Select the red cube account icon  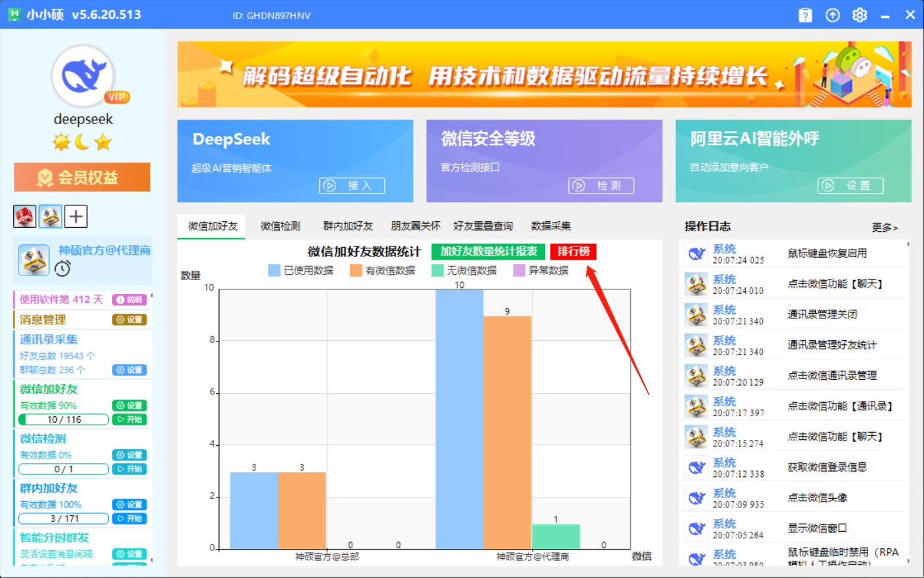pyautogui.click(x=24, y=216)
